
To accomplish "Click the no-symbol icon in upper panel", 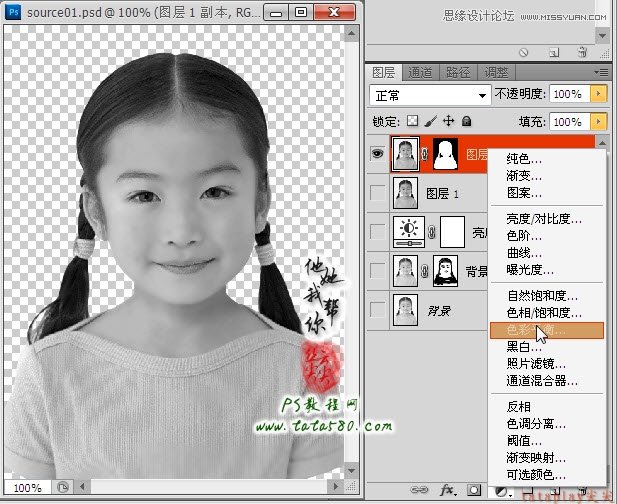I will [524, 52].
